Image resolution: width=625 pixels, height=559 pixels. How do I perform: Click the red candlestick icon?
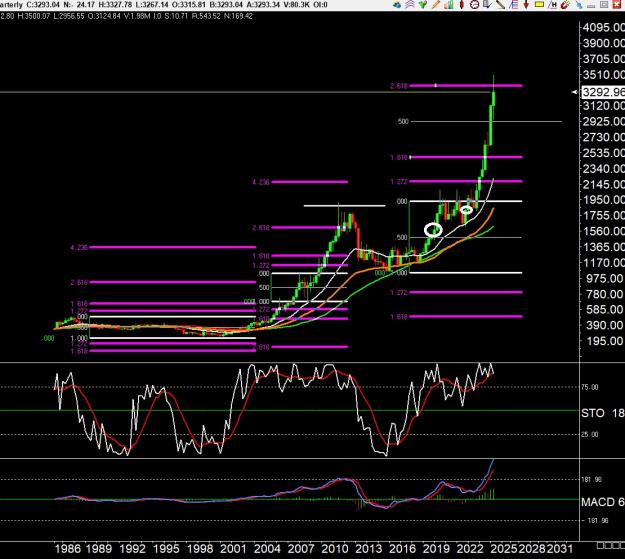[x=462, y=4]
